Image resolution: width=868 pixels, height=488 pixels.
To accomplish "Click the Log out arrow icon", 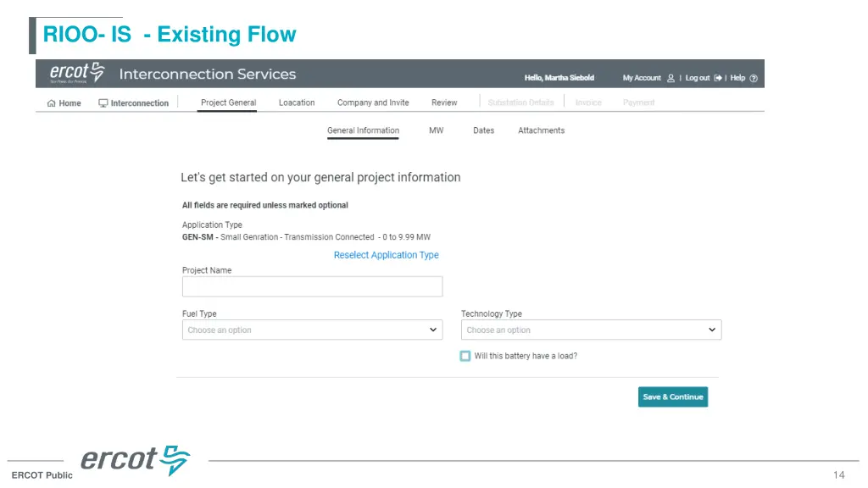I will [718, 78].
